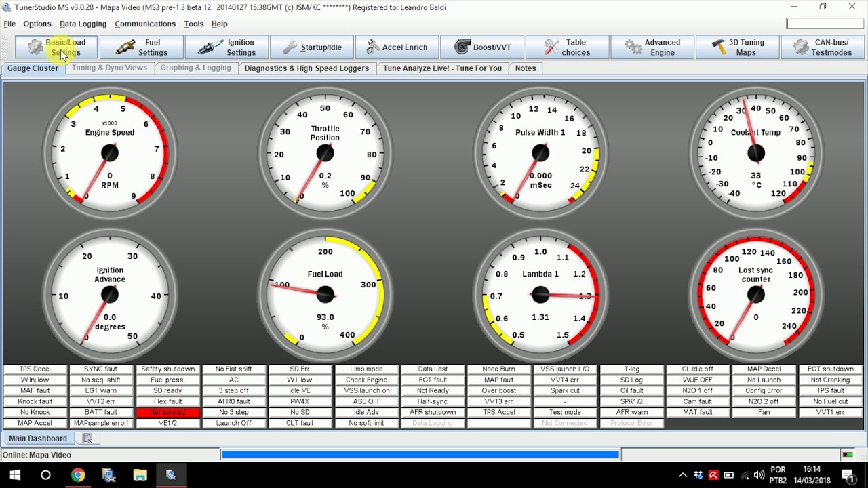868x488 pixels.
Task: Click the 'Protocol Error' indicator
Action: tap(631, 423)
